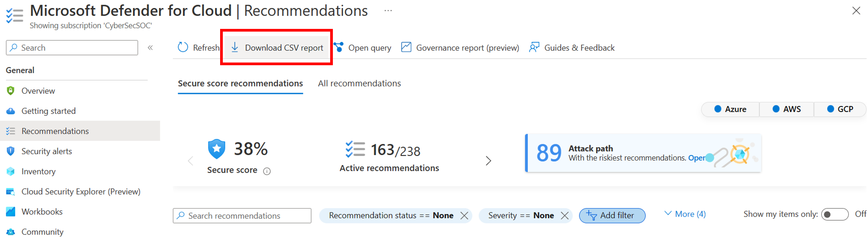Click the Search recommendations field
The width and height of the screenshot is (868, 240).
point(242,215)
